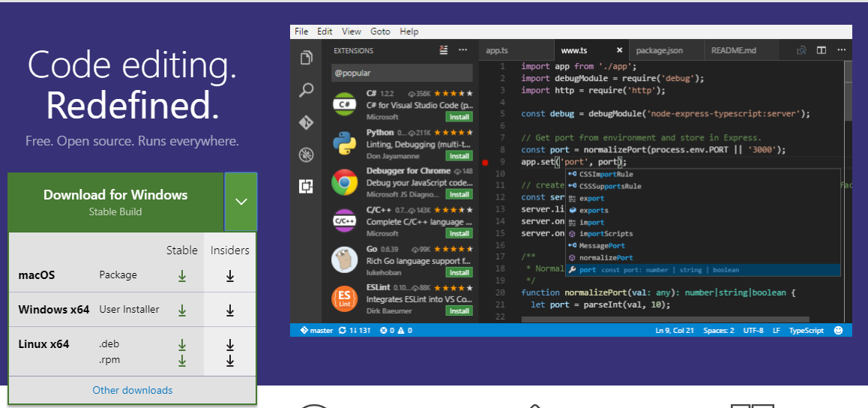Screen dimensions: 868x408
Task: Download macOS Stable package arrow
Action: point(181,275)
